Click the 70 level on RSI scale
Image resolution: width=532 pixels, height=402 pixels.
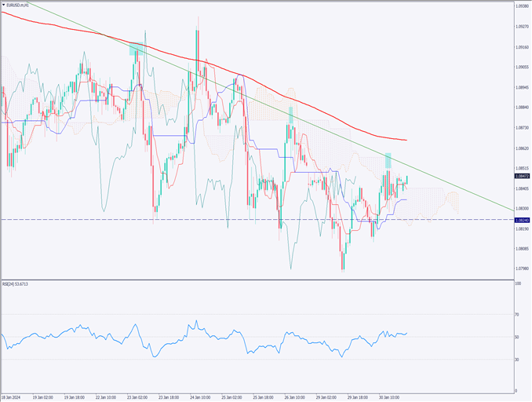517,315
